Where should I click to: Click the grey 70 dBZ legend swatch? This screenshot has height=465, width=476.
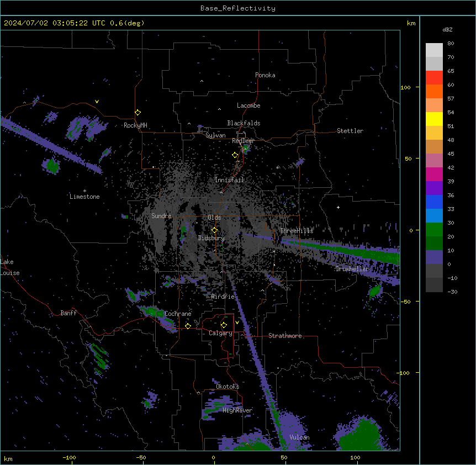(434, 64)
